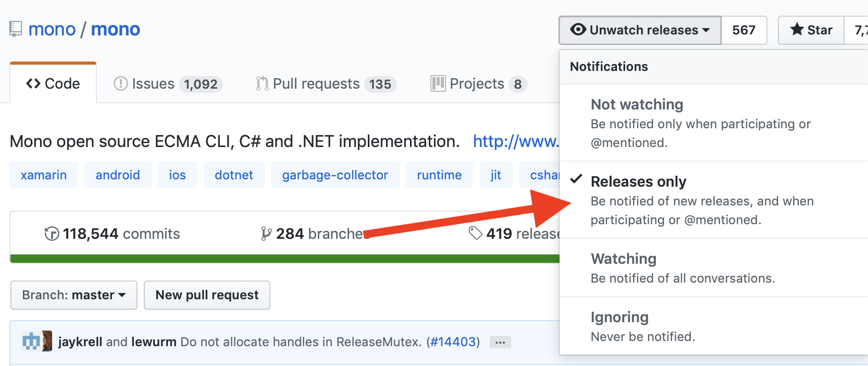The height and width of the screenshot is (366, 868).
Task: Select the Ignoring notification option
Action: (x=714, y=326)
